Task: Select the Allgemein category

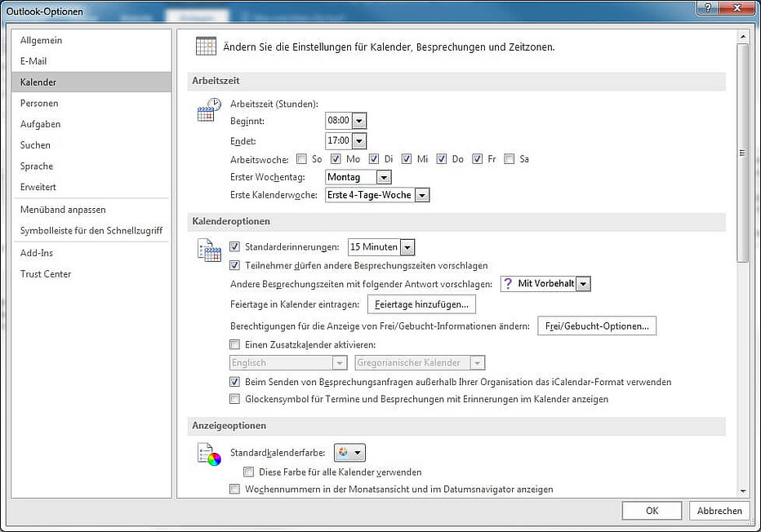Action: [x=91, y=40]
